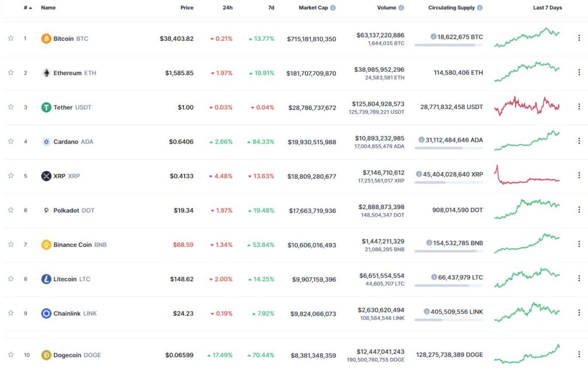Open the Dogecoin row options menu
Image resolution: width=588 pixels, height=371 pixels.
579,354
